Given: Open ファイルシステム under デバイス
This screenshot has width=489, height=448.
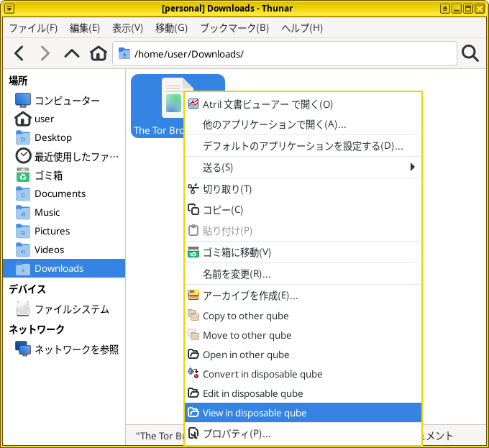Looking at the screenshot, I should [64, 309].
